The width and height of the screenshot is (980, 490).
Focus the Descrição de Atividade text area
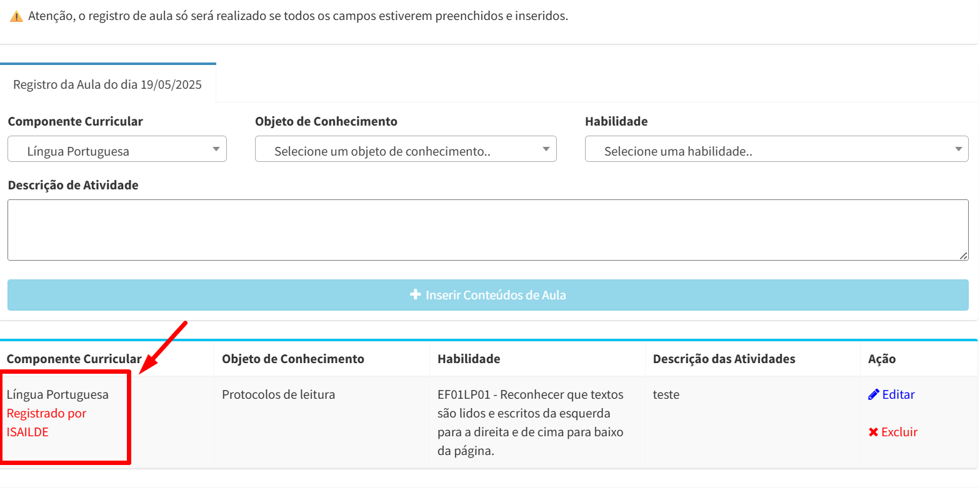pyautogui.click(x=488, y=230)
